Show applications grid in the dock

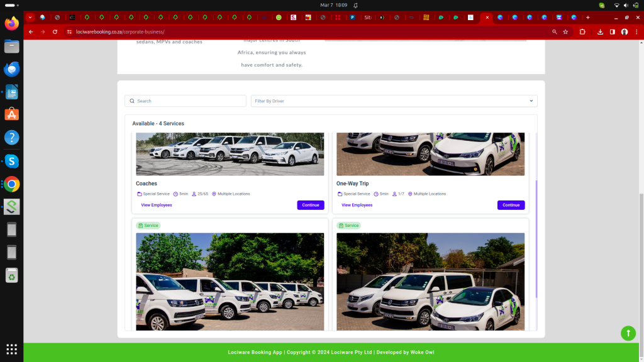point(11,349)
